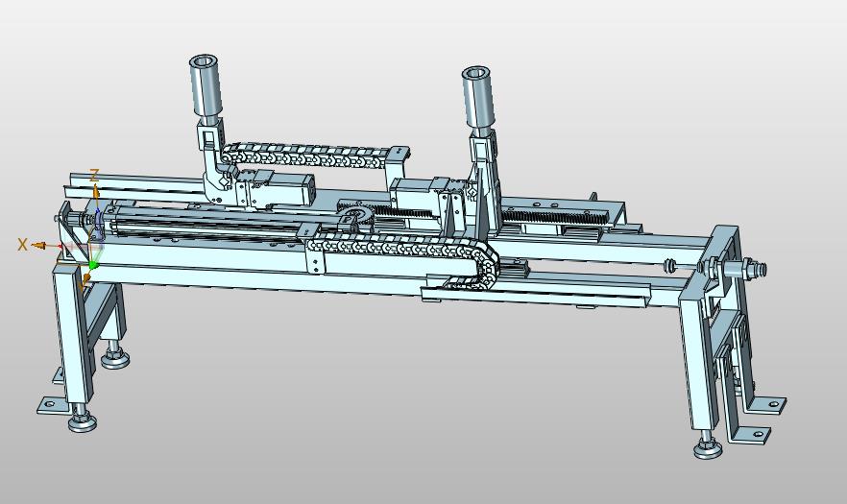Select the upper cable drag chain
Image resolution: width=847 pixels, height=504 pixels.
coord(305,154)
